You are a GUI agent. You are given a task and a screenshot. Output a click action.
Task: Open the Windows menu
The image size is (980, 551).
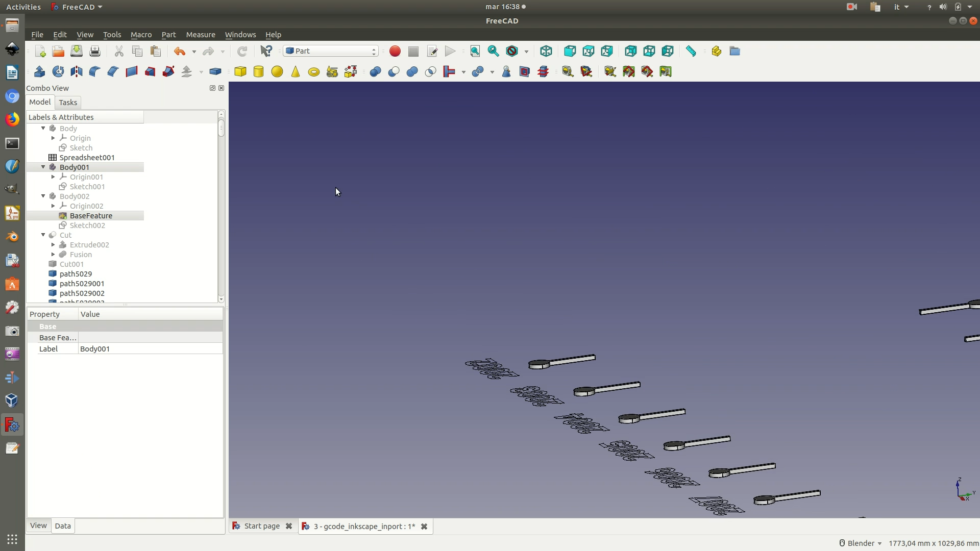click(x=240, y=35)
